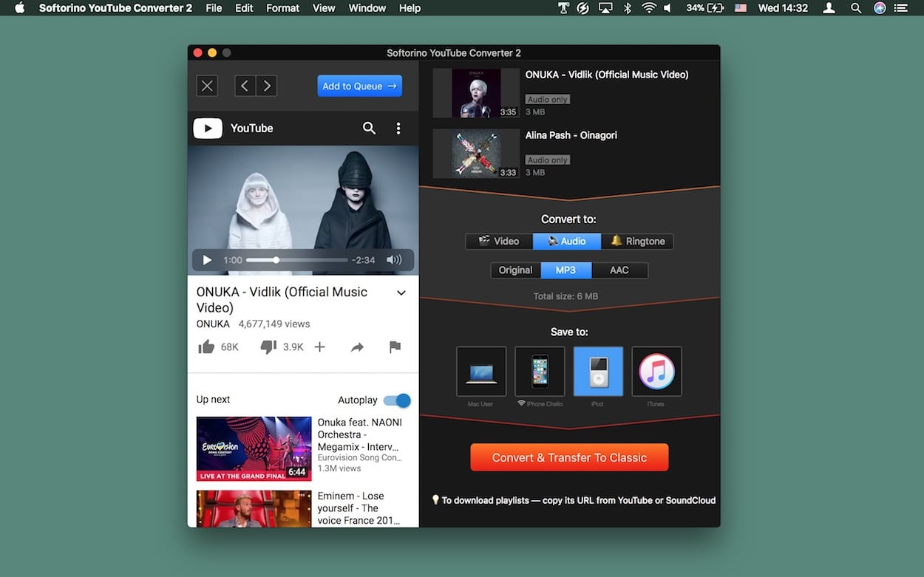Open the Apple menu

[20, 8]
